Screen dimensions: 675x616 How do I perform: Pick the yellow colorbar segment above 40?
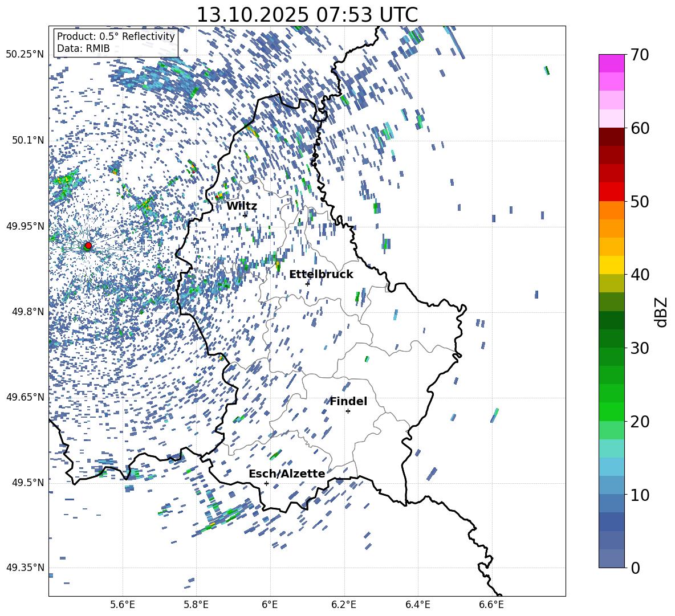pyautogui.click(x=612, y=265)
